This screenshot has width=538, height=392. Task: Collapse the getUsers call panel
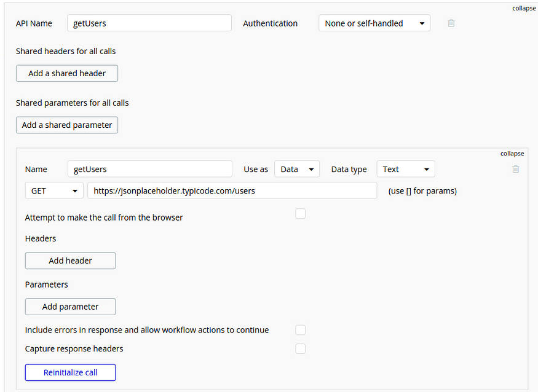coord(512,154)
